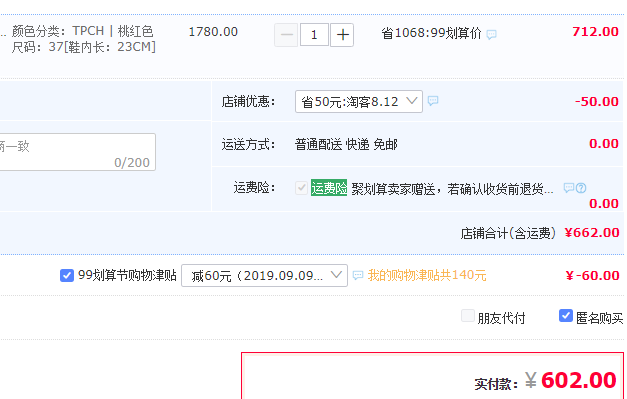Click the 普通配送 快递 免邮 text
627x399 pixels.
coord(346,144)
